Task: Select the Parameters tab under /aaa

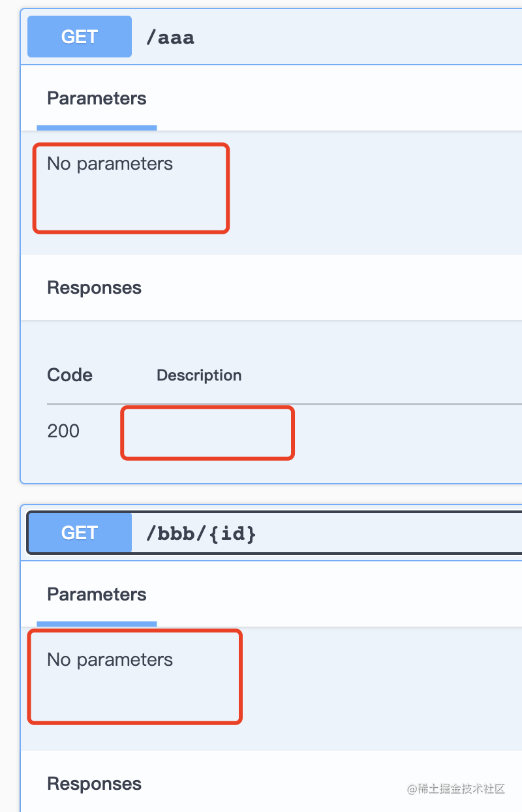Action: (97, 99)
